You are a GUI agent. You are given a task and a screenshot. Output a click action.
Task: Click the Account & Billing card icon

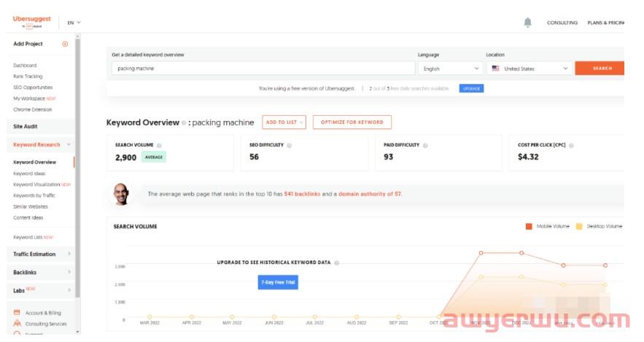(17, 313)
